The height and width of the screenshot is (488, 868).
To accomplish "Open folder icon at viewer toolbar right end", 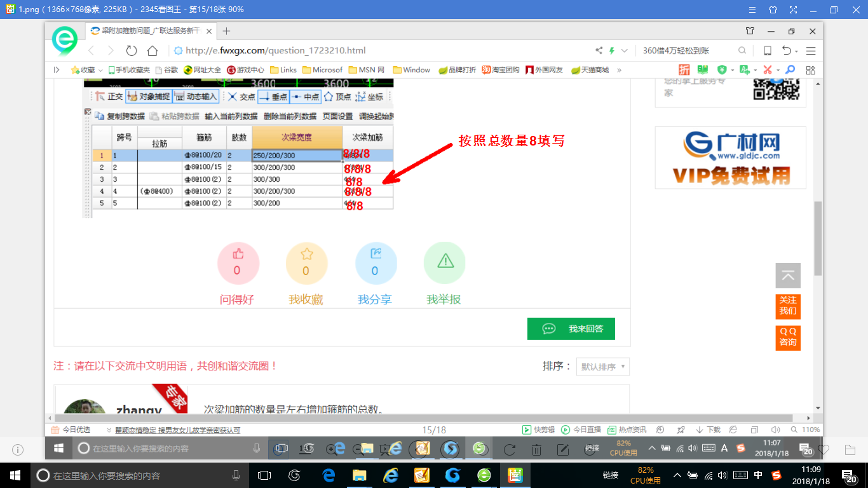I will [850, 449].
